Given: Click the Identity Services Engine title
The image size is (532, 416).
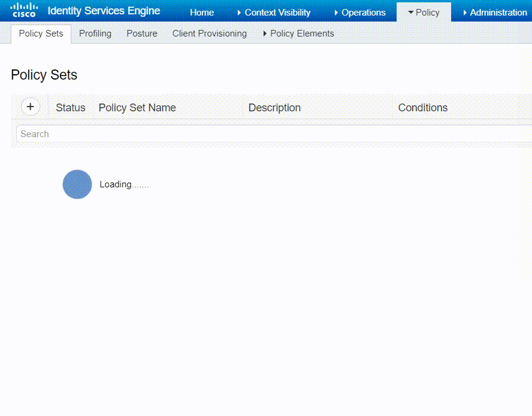Looking at the screenshot, I should (x=104, y=11).
